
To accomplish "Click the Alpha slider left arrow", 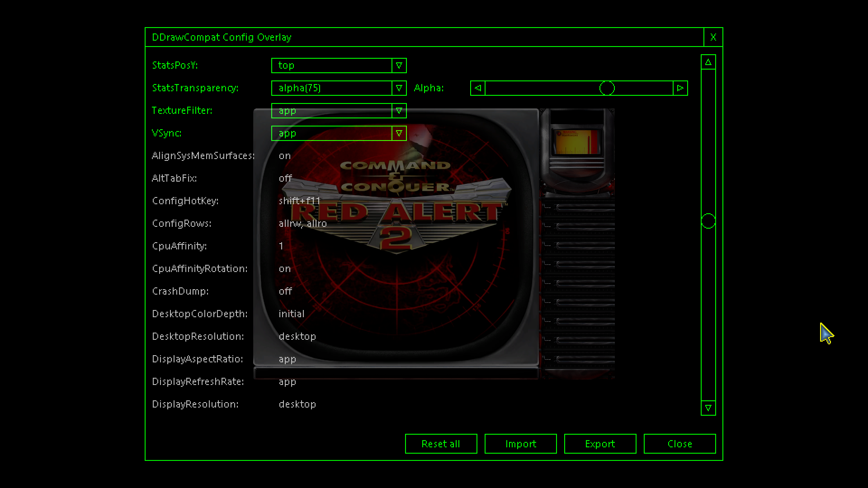I will [478, 88].
